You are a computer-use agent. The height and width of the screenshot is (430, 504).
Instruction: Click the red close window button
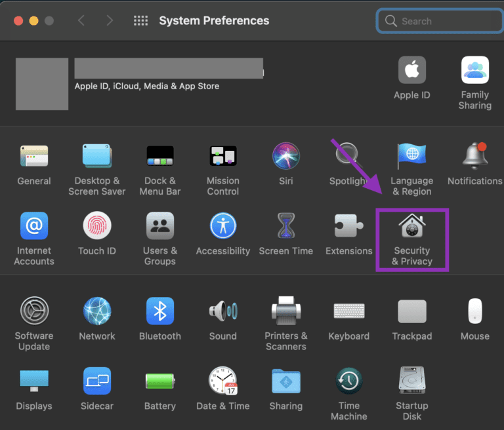click(x=18, y=21)
